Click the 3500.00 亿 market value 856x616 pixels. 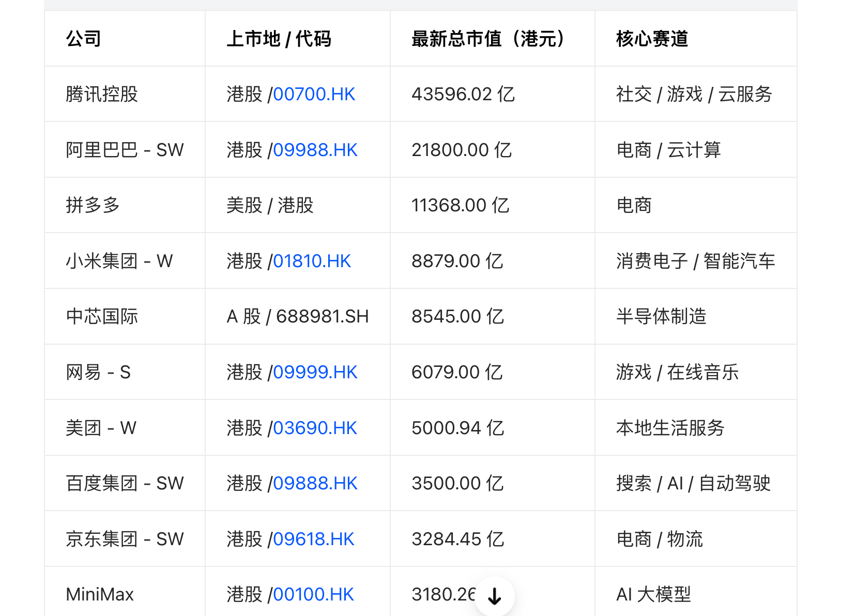tap(457, 483)
